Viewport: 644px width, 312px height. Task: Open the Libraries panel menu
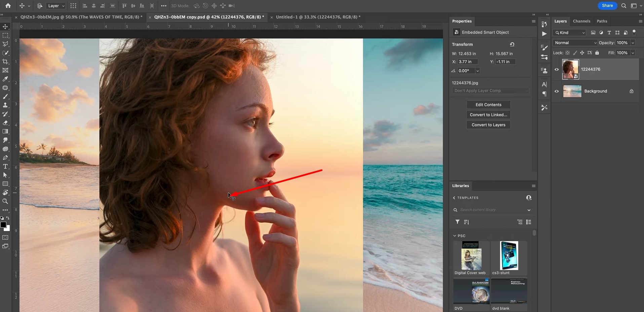click(x=533, y=186)
